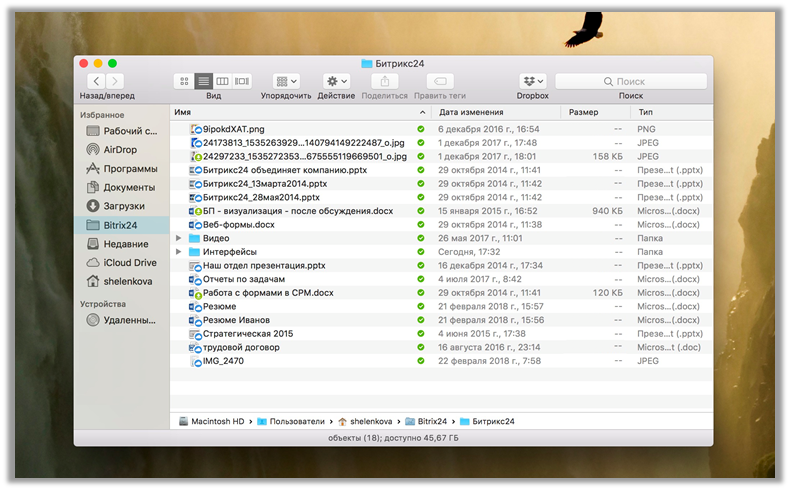Open Документы in the sidebar
This screenshot has width=790, height=490.
121,187
